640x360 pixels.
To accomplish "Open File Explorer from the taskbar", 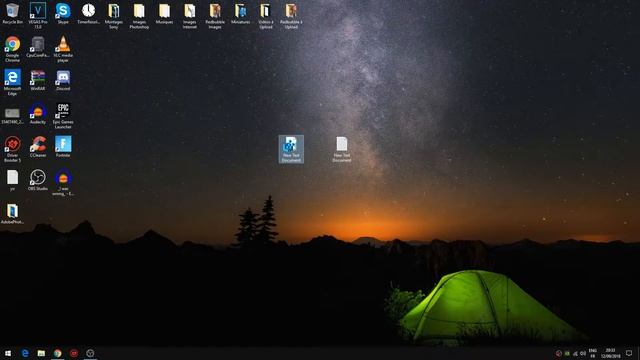I will [41, 353].
